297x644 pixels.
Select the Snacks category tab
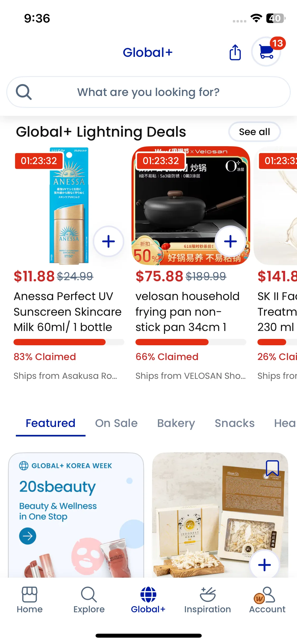click(x=235, y=423)
